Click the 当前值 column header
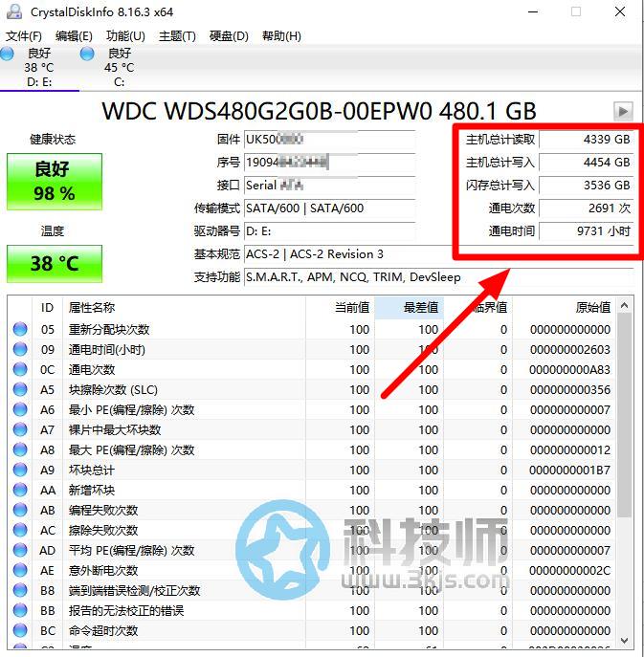 (x=340, y=308)
